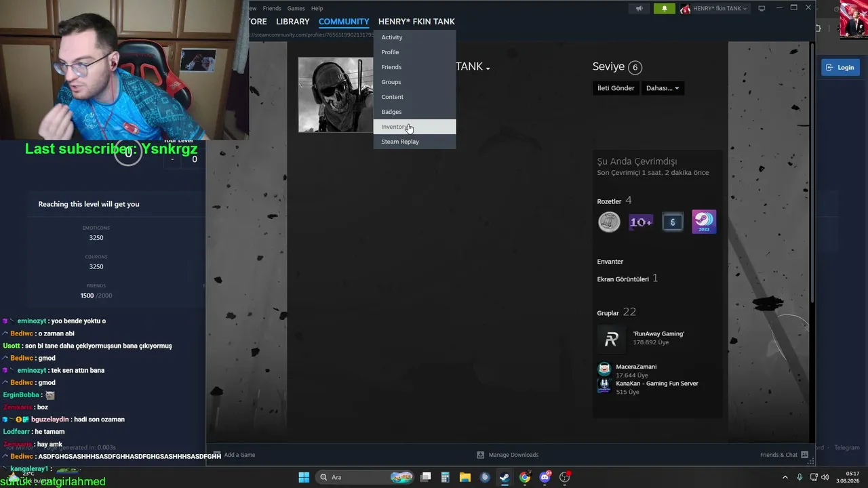Select Badges in the Community dropdown
This screenshot has width=868, height=488.
tap(414, 112)
